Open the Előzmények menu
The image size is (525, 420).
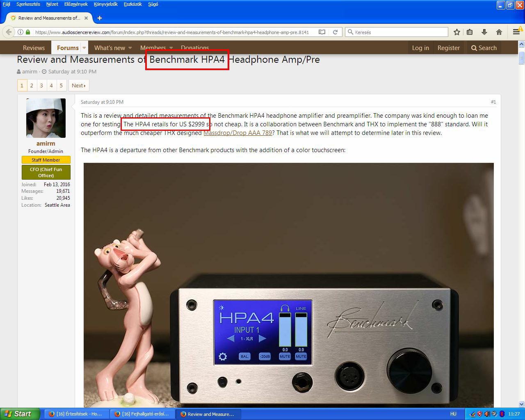click(76, 4)
